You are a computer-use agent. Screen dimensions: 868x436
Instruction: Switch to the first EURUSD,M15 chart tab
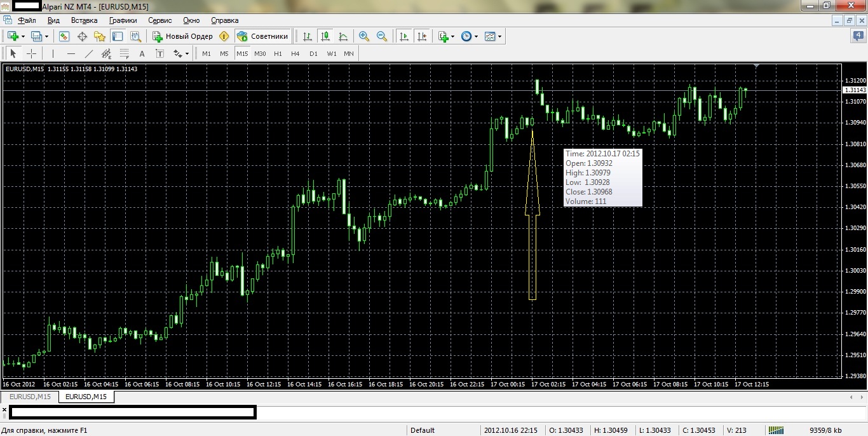click(30, 397)
